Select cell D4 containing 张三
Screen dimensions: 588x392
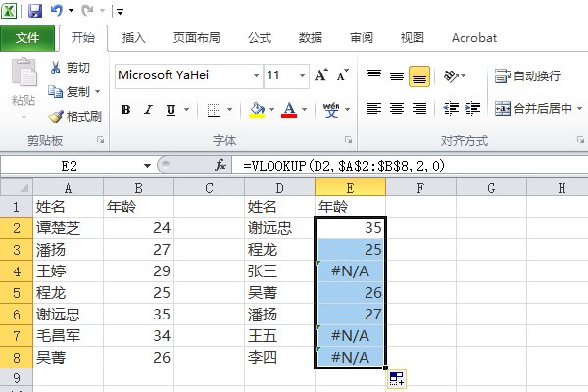coord(279,270)
